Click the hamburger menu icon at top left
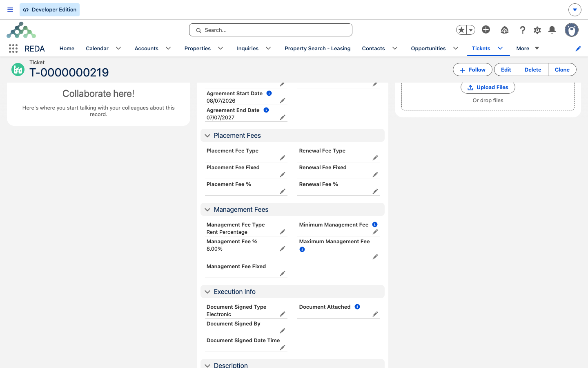This screenshot has width=588, height=368. click(x=10, y=10)
